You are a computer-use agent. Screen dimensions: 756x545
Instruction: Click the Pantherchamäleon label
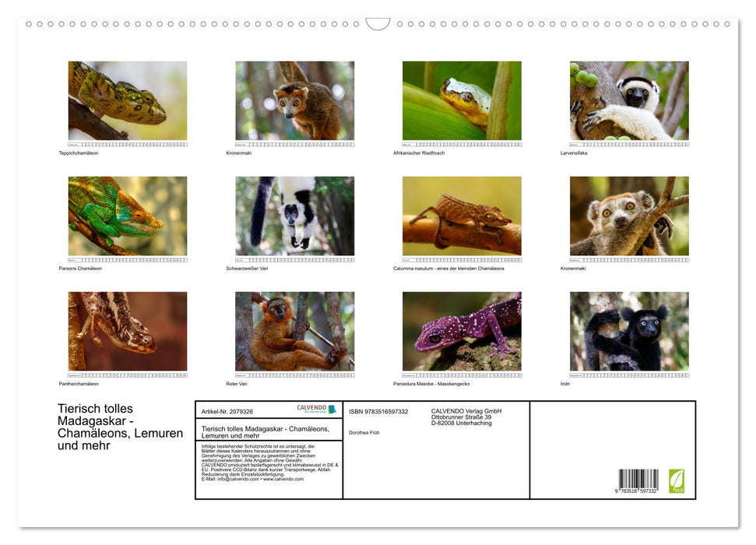point(79,383)
